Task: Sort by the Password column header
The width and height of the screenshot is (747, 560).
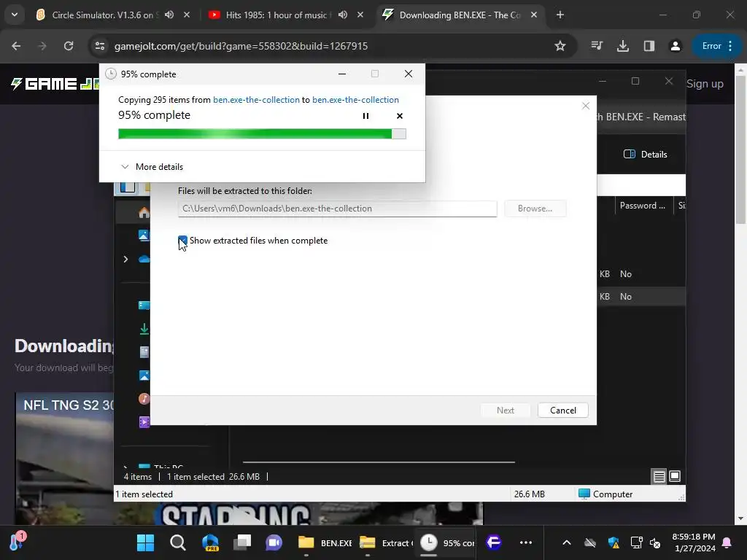Action: point(642,205)
